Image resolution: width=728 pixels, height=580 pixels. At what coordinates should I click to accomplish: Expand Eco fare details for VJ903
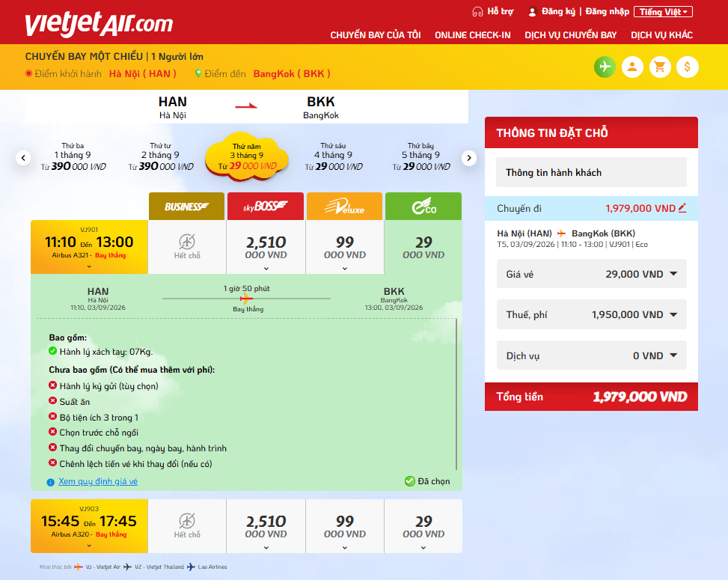point(423,548)
